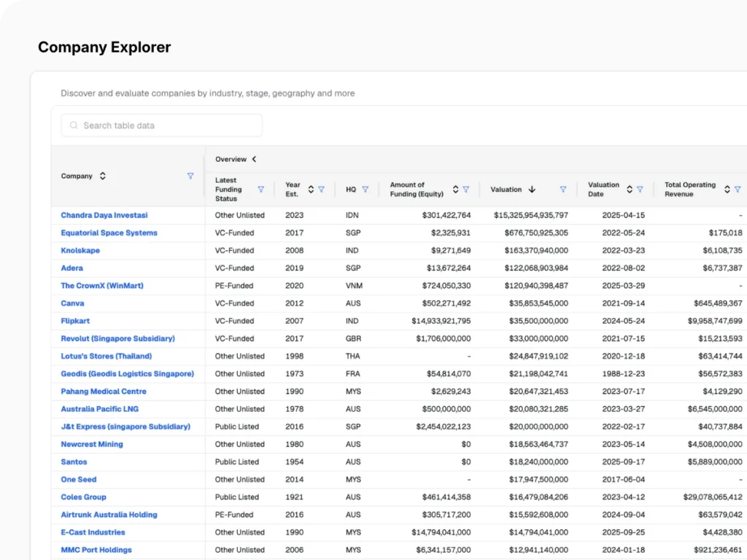The image size is (747, 560).
Task: Select valuation cell $15,325,954,935,797
Action: coord(531,215)
